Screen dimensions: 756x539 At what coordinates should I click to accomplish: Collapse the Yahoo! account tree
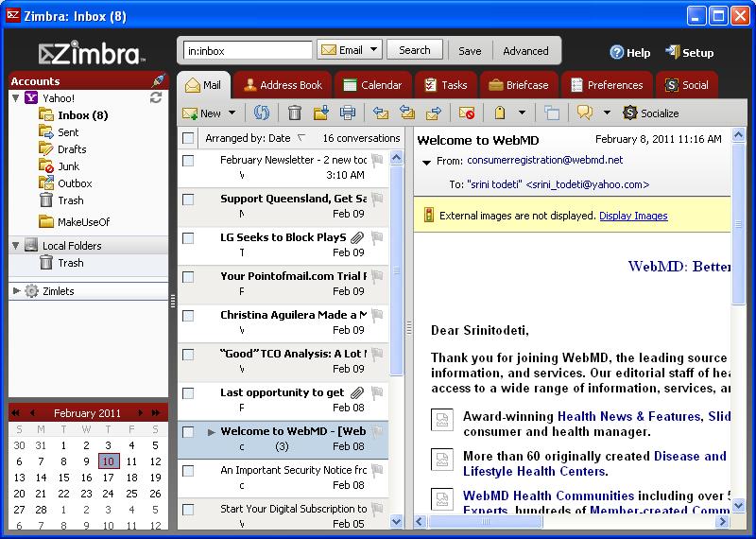coord(16,98)
